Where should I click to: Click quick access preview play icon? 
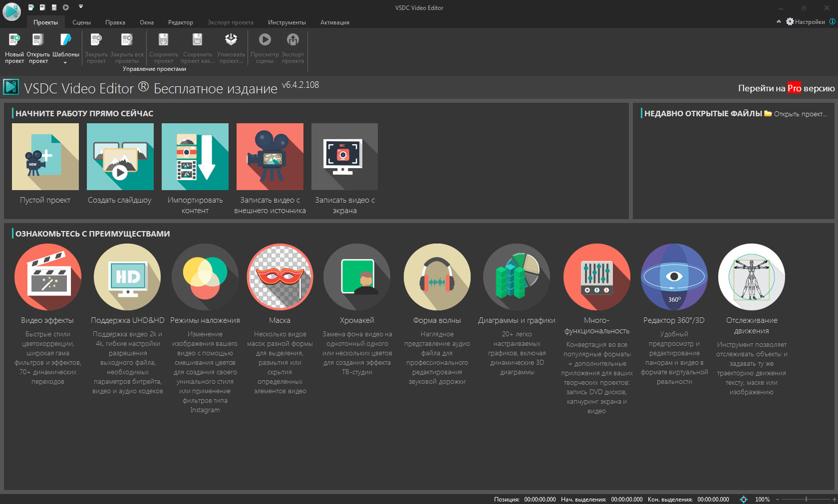(66, 7)
